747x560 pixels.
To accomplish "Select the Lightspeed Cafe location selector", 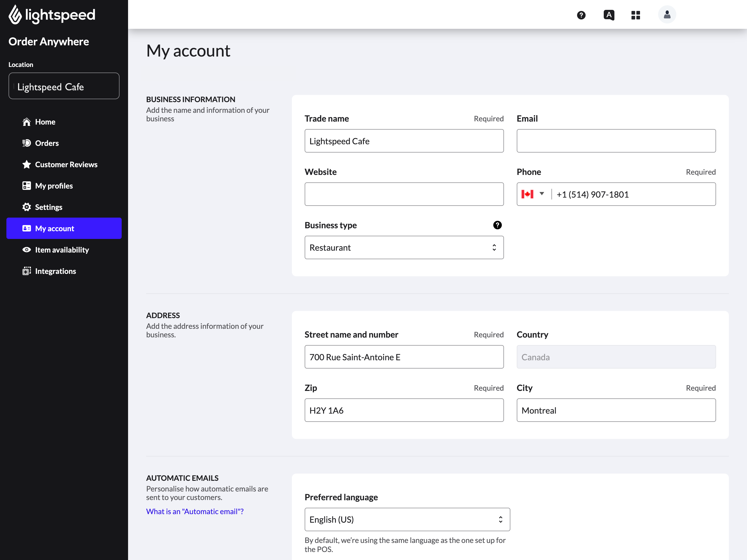I will click(64, 86).
